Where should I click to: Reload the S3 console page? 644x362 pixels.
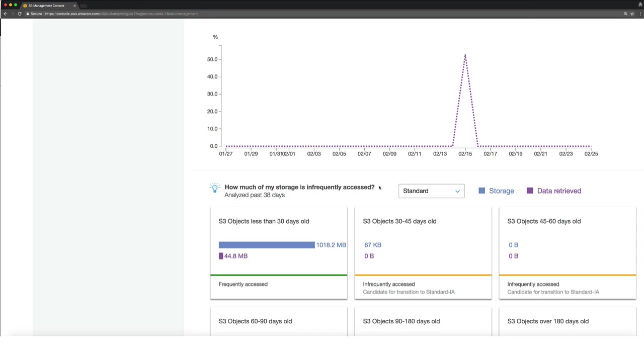coord(19,14)
